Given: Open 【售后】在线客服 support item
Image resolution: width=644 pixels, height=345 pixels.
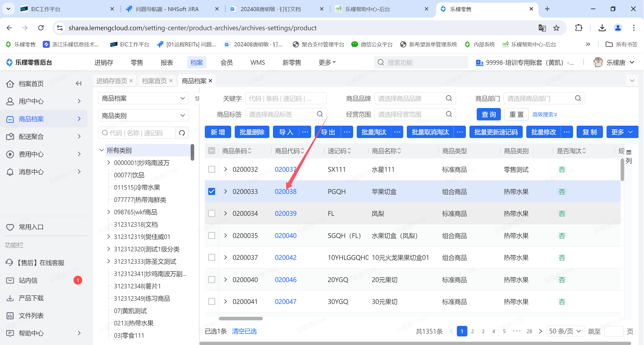Looking at the screenshot, I should pos(44,263).
